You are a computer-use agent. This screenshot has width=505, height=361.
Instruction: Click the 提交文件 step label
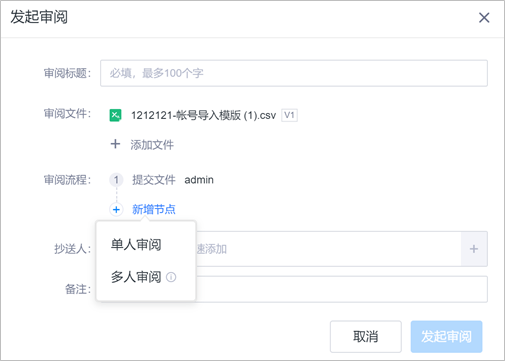pyautogui.click(x=154, y=180)
